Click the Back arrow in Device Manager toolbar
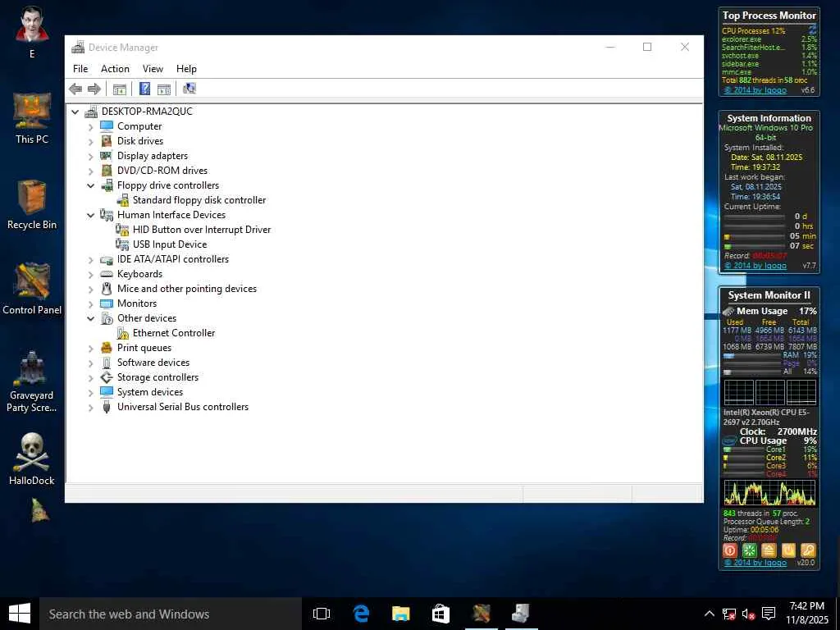 coord(75,89)
